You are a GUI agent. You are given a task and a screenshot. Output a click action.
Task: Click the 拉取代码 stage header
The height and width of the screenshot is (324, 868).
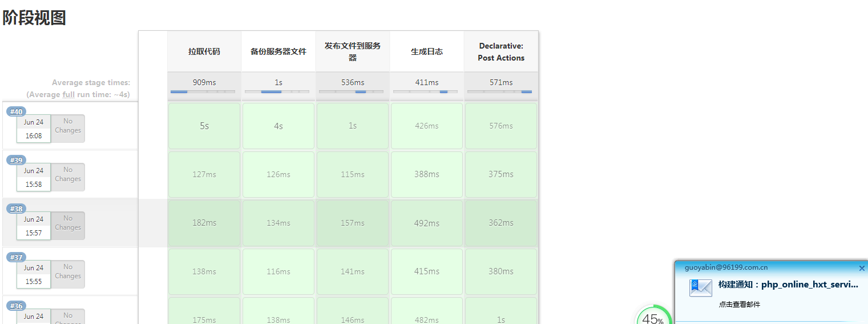(204, 51)
